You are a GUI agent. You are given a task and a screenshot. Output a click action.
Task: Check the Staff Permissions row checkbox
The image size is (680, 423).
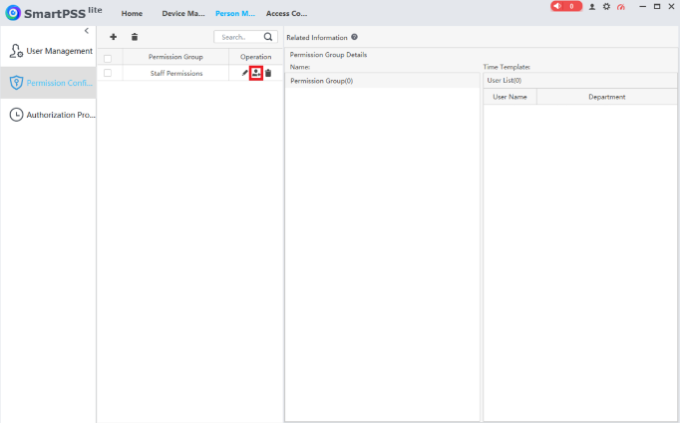pyautogui.click(x=108, y=73)
